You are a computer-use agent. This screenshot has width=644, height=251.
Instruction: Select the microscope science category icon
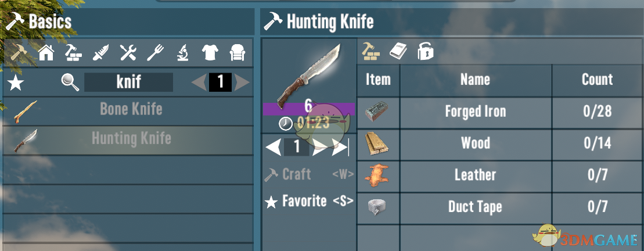point(183,53)
